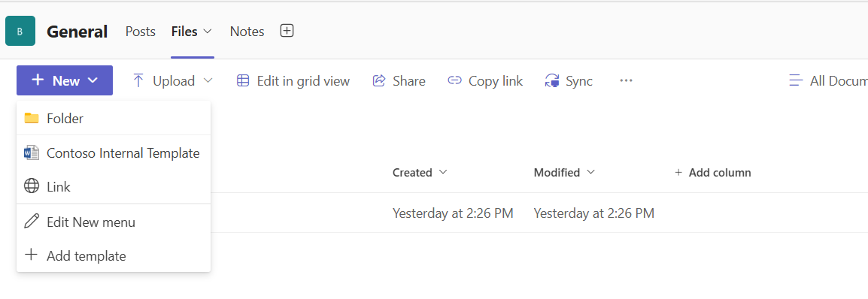Select Link from the New menu
The image size is (868, 299).
point(114,187)
